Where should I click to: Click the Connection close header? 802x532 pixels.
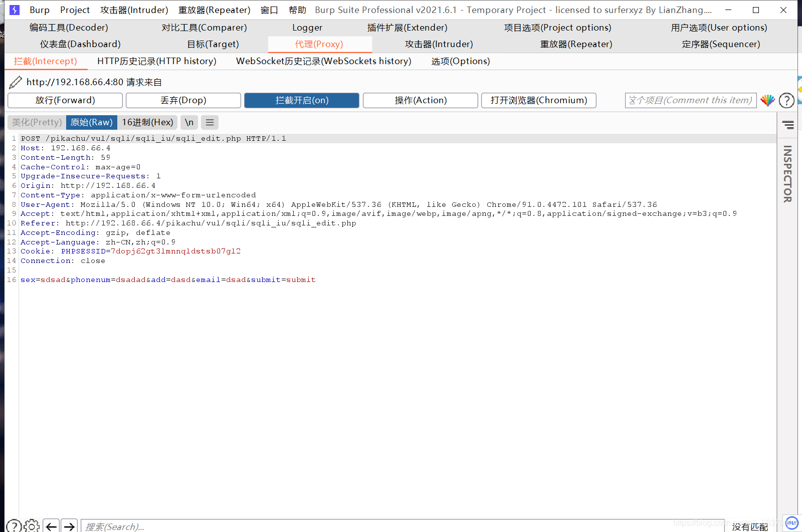[63, 261]
